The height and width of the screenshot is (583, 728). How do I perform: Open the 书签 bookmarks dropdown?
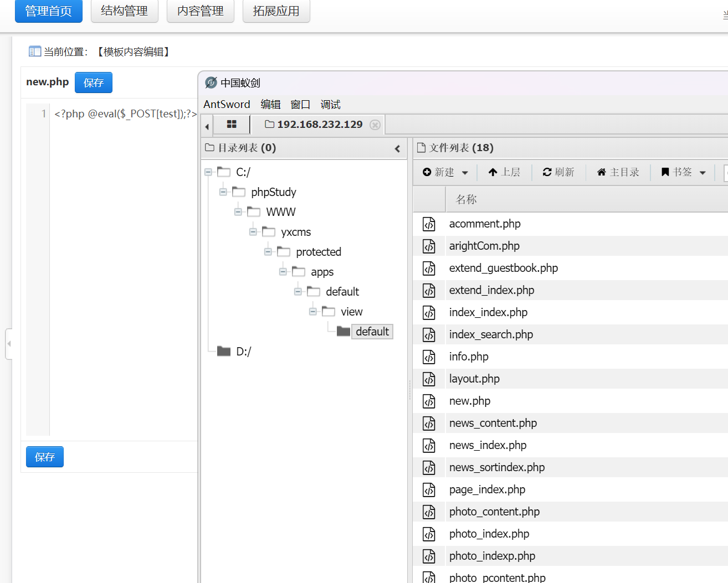click(x=683, y=172)
